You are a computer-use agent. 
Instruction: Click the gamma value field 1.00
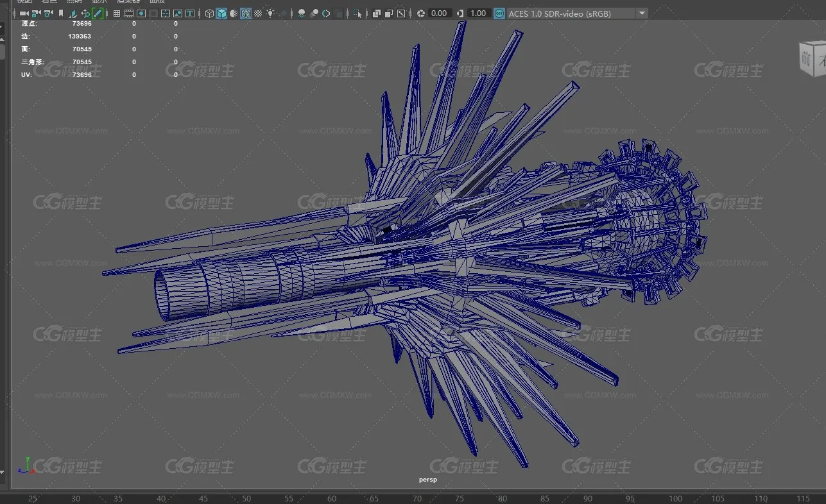479,13
